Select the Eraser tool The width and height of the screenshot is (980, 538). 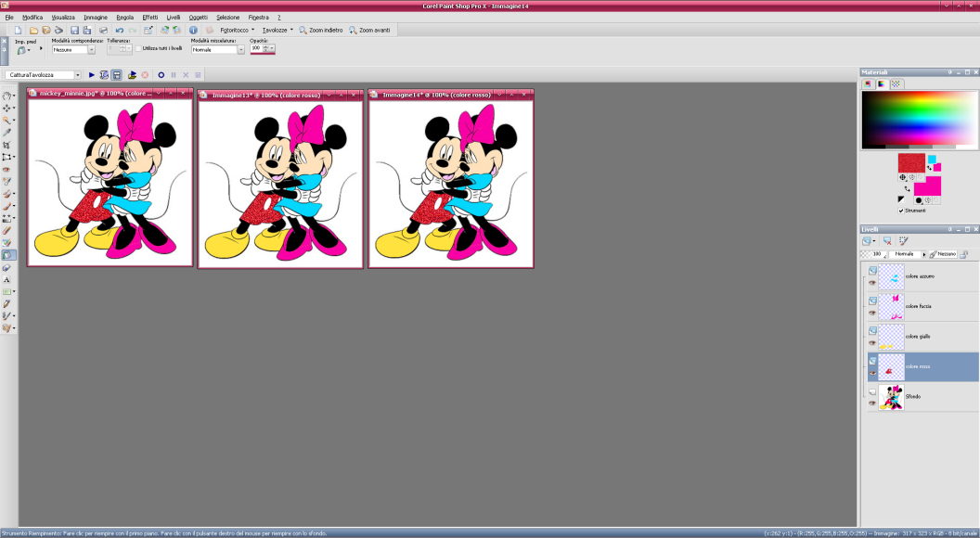point(6,230)
